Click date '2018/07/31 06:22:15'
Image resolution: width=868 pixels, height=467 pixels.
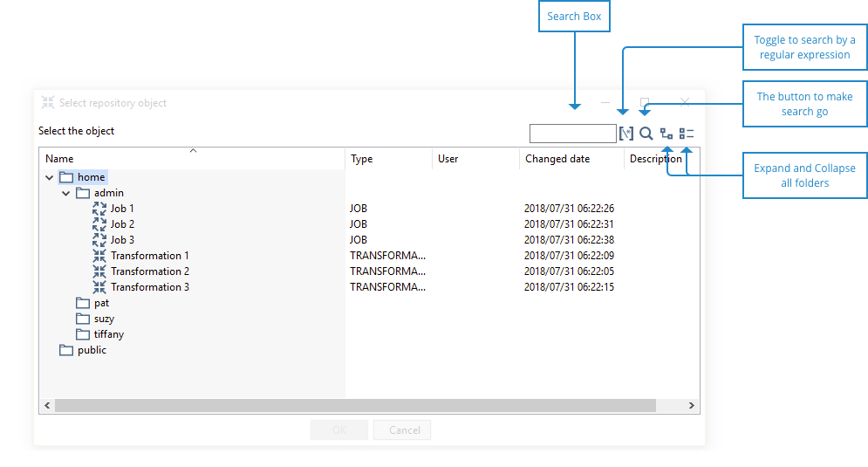[x=569, y=287]
